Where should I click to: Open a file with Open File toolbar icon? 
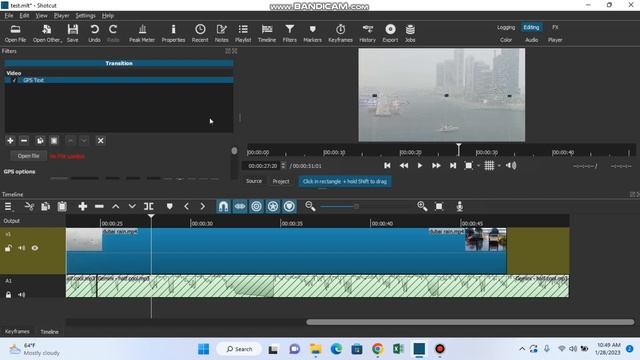16,33
